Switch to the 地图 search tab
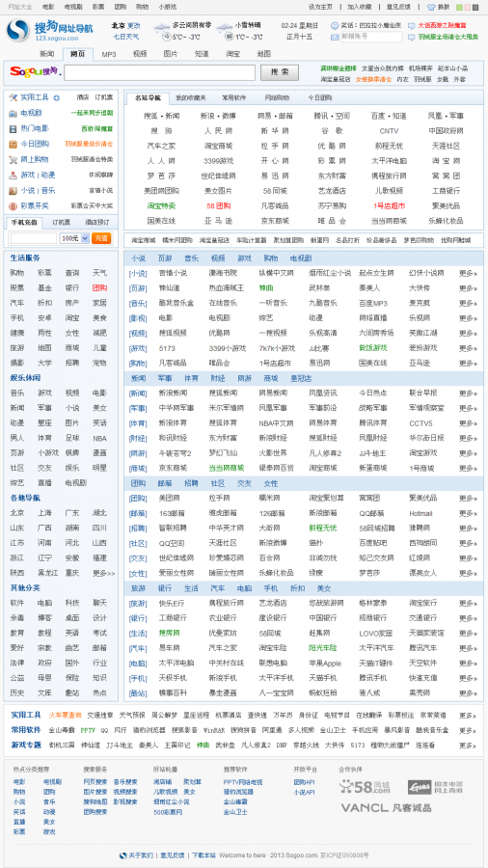The image size is (488, 868). coord(264,54)
